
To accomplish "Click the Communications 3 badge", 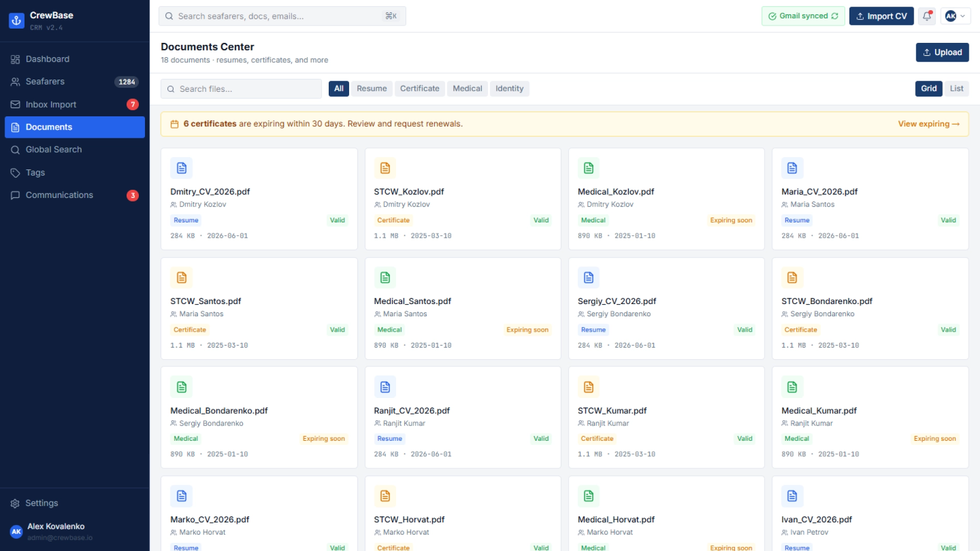I will point(133,195).
